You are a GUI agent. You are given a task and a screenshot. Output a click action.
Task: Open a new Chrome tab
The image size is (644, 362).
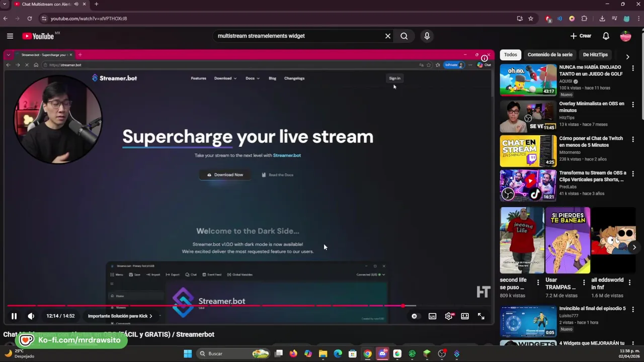pyautogui.click(x=96, y=4)
